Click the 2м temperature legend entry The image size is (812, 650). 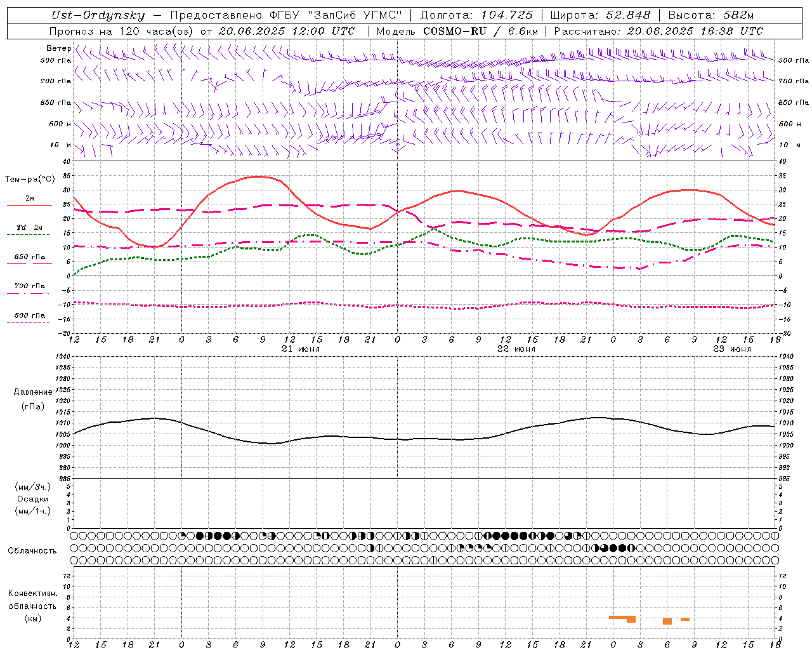29,199
